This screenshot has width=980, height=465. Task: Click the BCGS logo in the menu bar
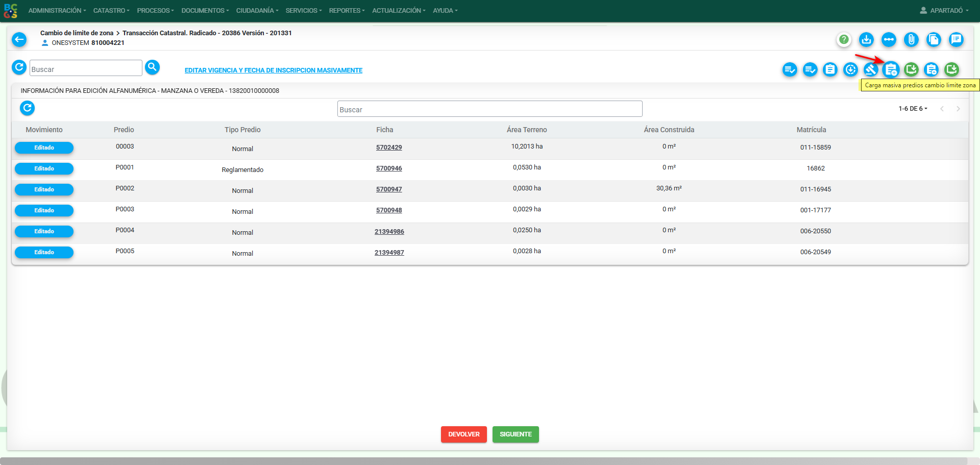click(x=10, y=11)
